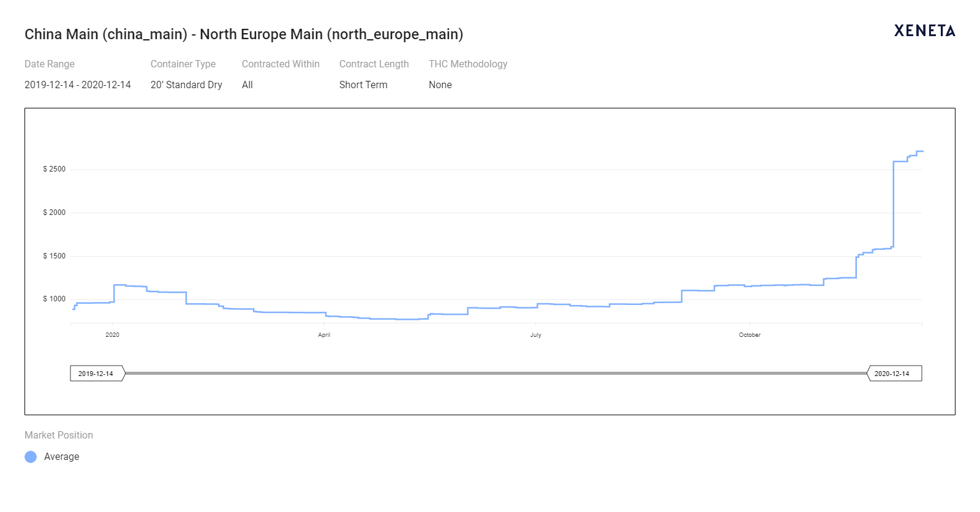Click the July x-axis label
Viewport: 980px width, 512px height.
(535, 335)
